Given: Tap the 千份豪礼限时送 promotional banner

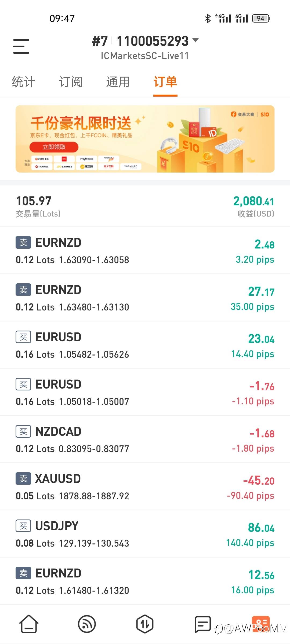Looking at the screenshot, I should pos(145,139).
